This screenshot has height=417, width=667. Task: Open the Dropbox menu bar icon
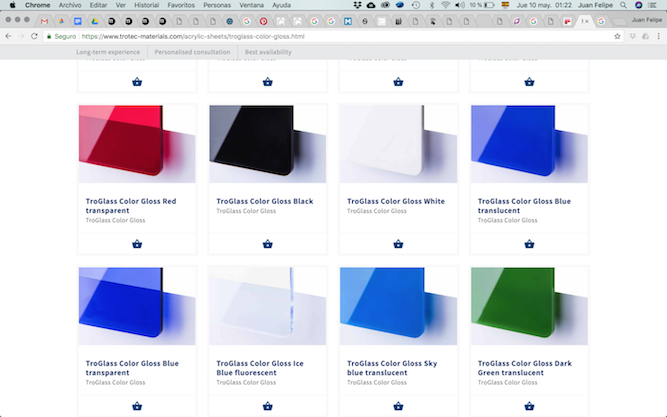point(357,5)
